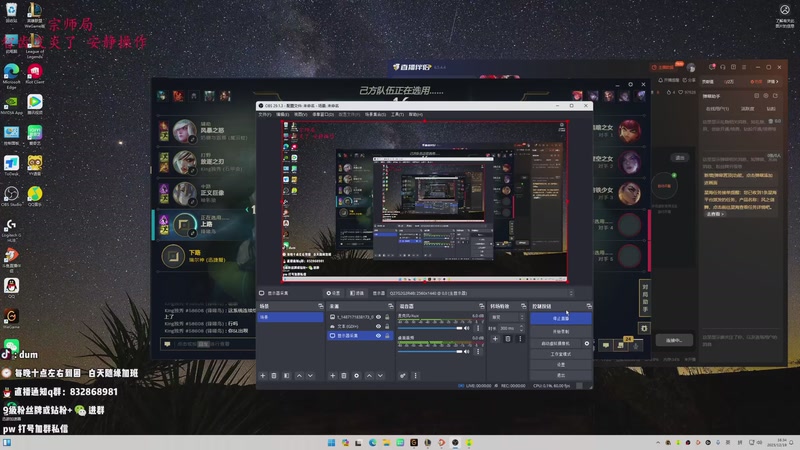Open virtual camera settings gear icon
The width and height of the screenshot is (800, 450).
pyautogui.click(x=587, y=343)
